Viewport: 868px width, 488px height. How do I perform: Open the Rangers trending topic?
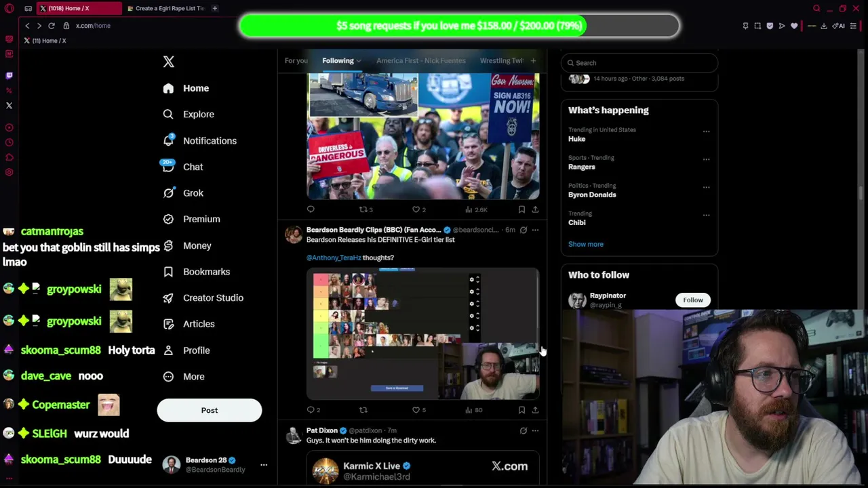(582, 167)
